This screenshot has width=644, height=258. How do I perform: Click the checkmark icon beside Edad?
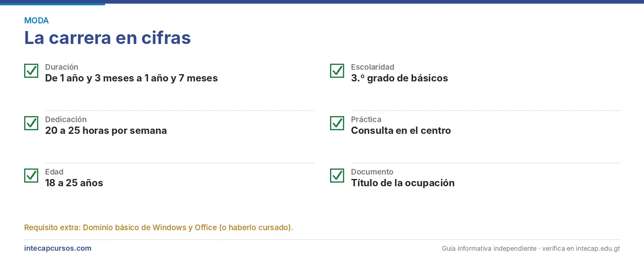[x=31, y=175]
